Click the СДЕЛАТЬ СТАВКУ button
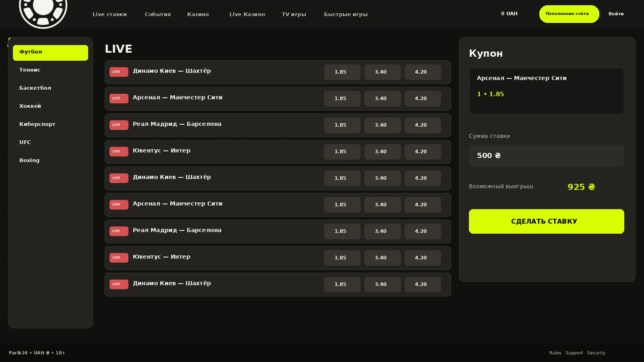Image resolution: width=644 pixels, height=362 pixels. (547, 221)
